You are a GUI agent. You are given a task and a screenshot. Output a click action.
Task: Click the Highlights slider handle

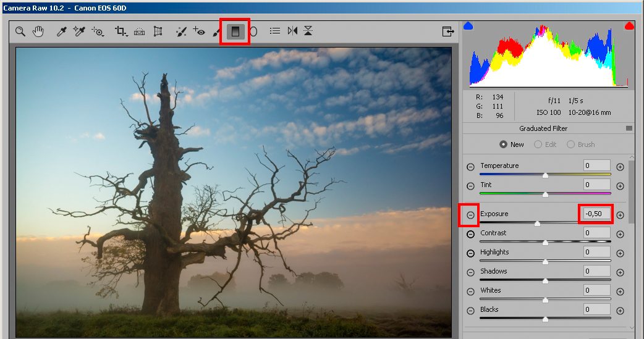point(545,261)
